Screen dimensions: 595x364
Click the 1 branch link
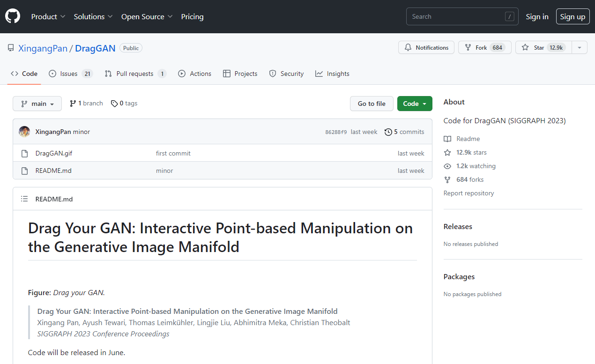pos(86,104)
